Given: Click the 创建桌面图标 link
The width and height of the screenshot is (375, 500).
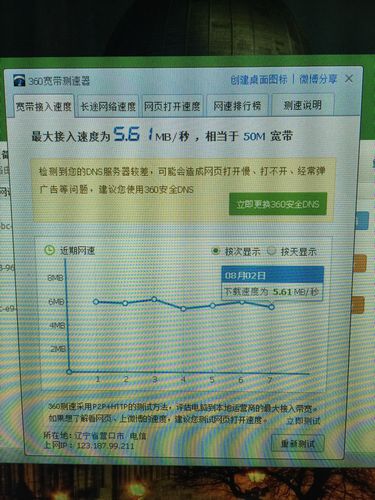Looking at the screenshot, I should coord(259,80).
